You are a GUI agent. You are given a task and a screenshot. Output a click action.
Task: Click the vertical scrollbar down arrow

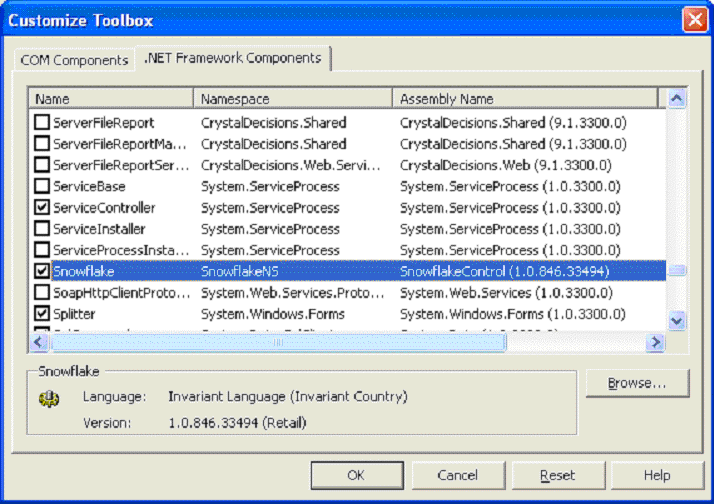pyautogui.click(x=677, y=321)
